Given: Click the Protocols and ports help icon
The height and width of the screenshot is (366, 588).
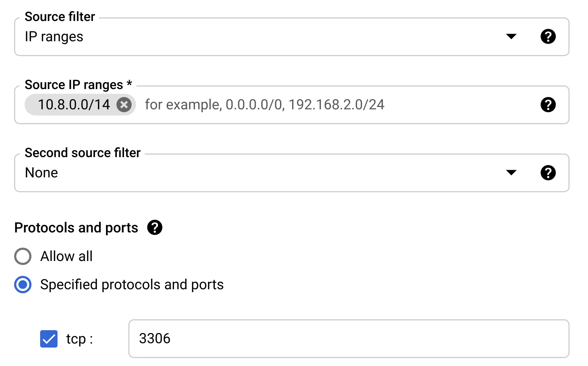Looking at the screenshot, I should click(155, 228).
